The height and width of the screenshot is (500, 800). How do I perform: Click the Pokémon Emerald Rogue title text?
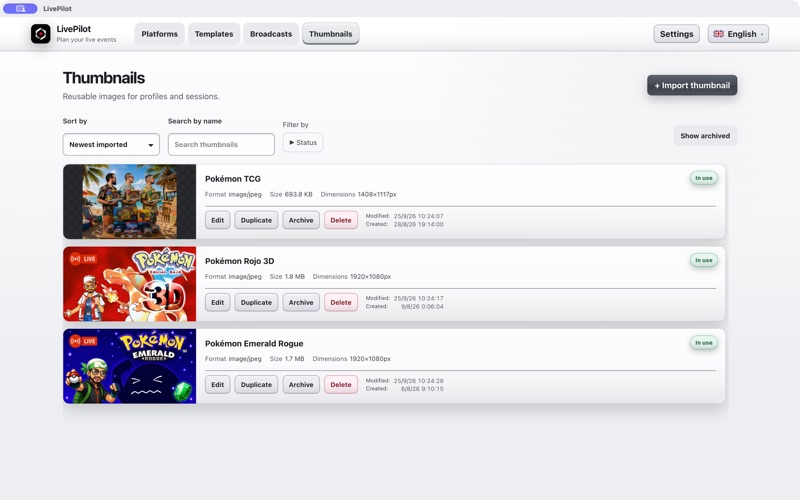254,343
